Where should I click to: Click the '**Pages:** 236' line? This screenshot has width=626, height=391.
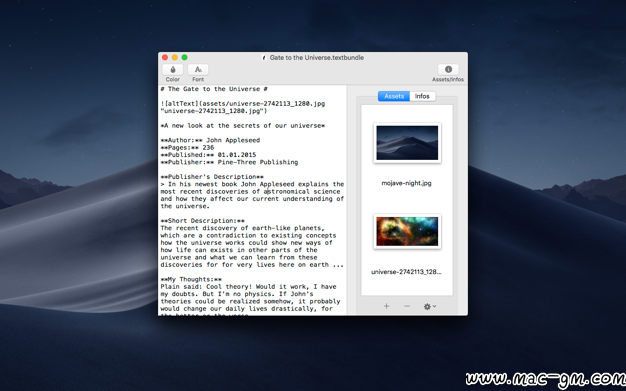coord(187,147)
